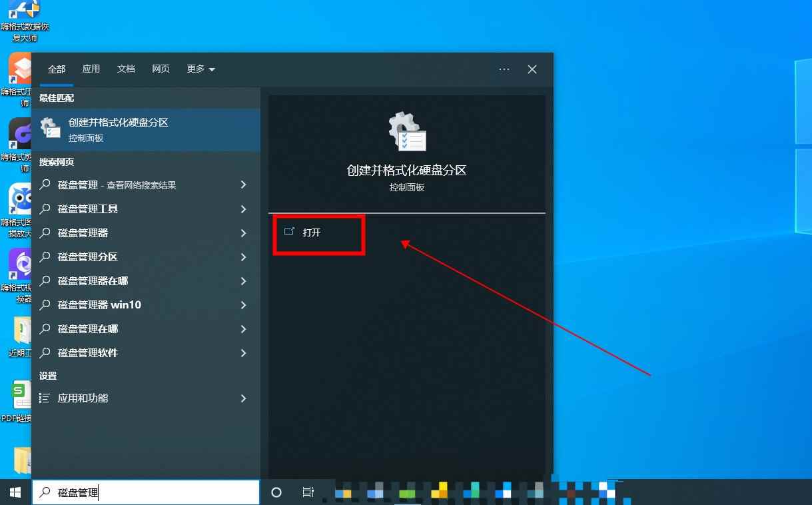This screenshot has width=812, height=505.
Task: Click the 磁盘管理 search input field
Action: pos(147,492)
